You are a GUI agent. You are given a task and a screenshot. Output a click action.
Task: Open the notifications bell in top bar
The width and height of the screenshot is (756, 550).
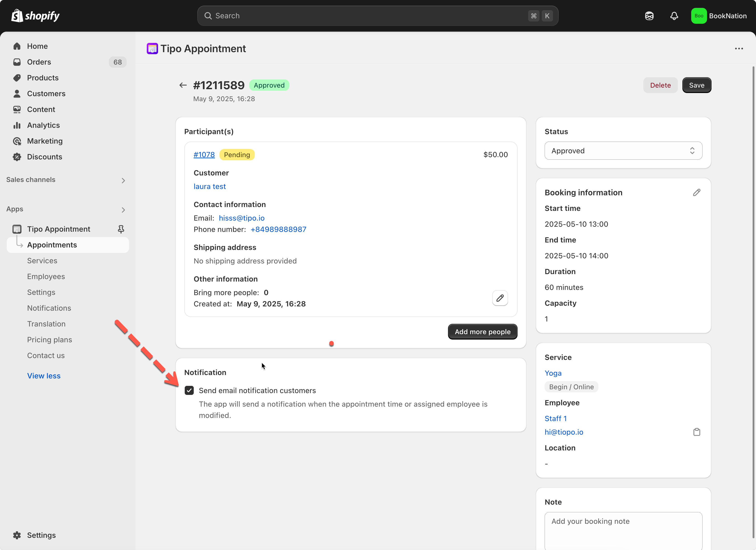tap(674, 16)
